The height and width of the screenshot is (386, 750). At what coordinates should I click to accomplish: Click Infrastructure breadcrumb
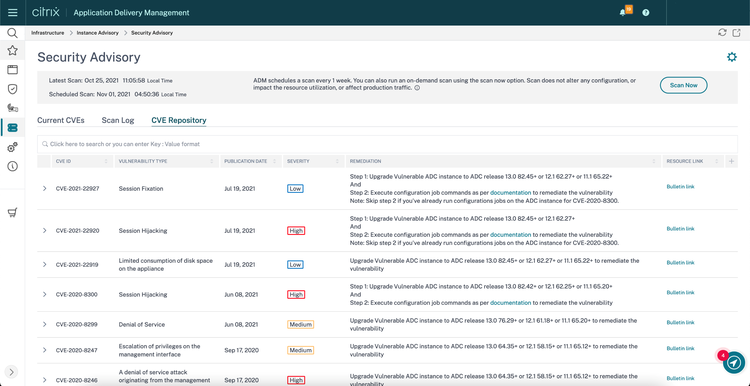[47, 33]
